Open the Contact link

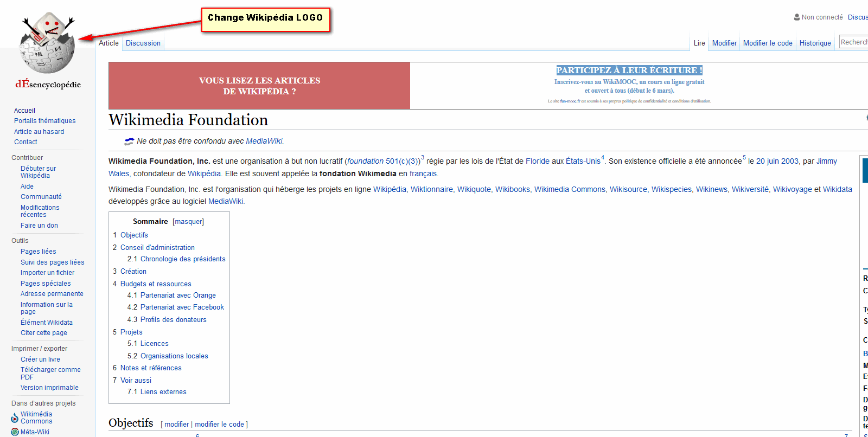[x=25, y=142]
